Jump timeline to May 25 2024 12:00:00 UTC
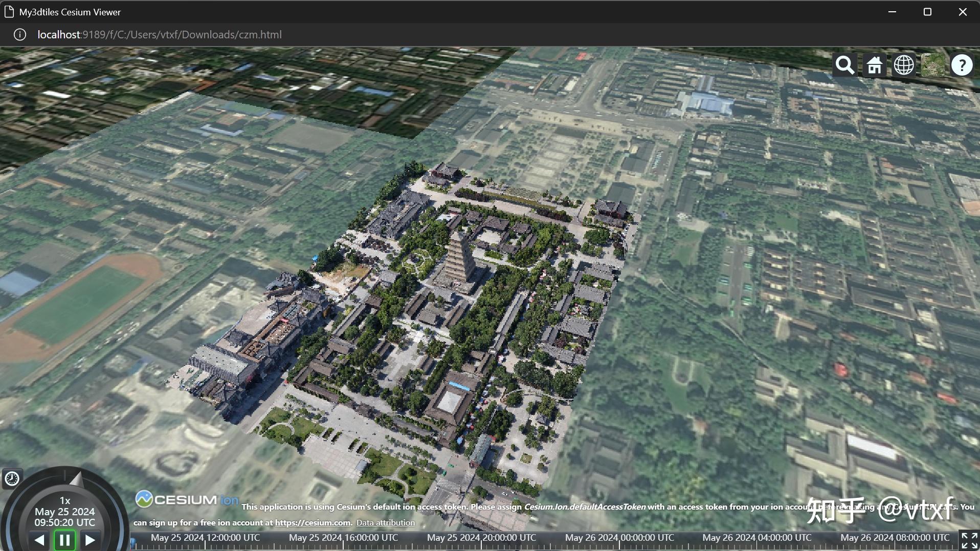 [x=205, y=538]
